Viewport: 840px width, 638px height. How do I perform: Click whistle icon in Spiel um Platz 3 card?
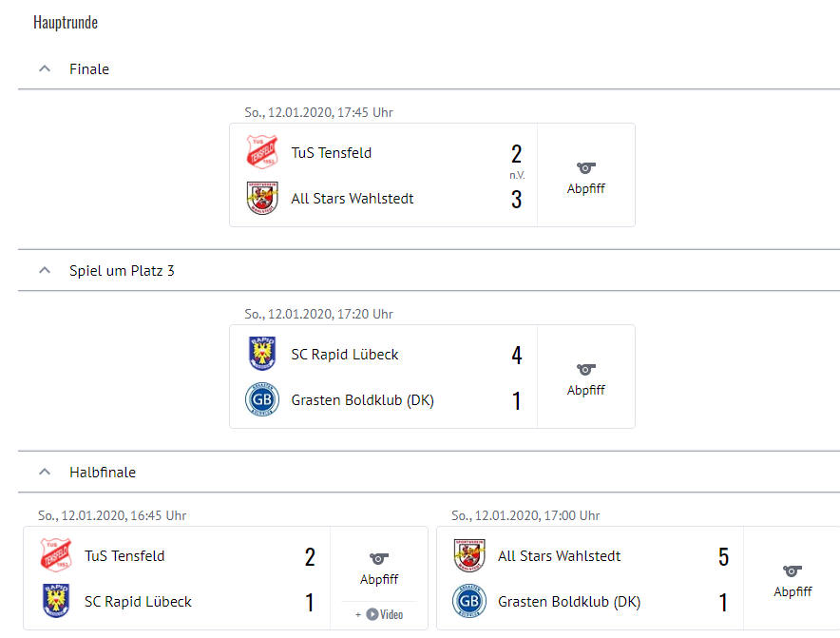click(x=586, y=370)
